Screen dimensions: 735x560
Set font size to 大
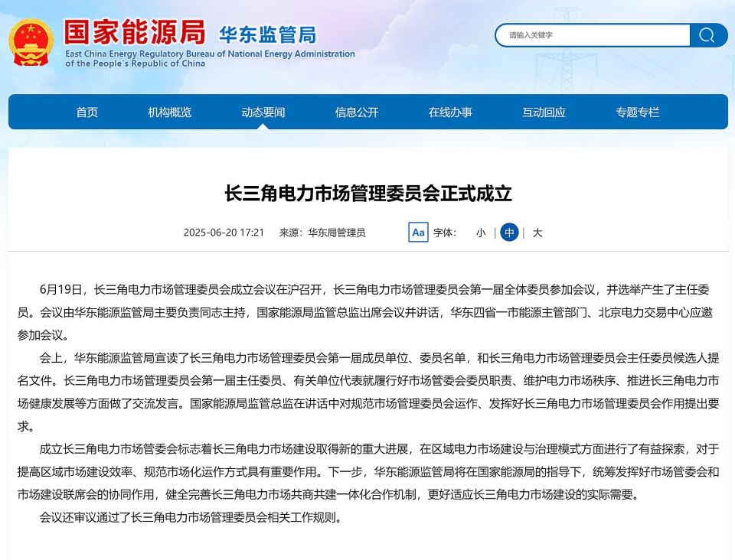(x=537, y=233)
